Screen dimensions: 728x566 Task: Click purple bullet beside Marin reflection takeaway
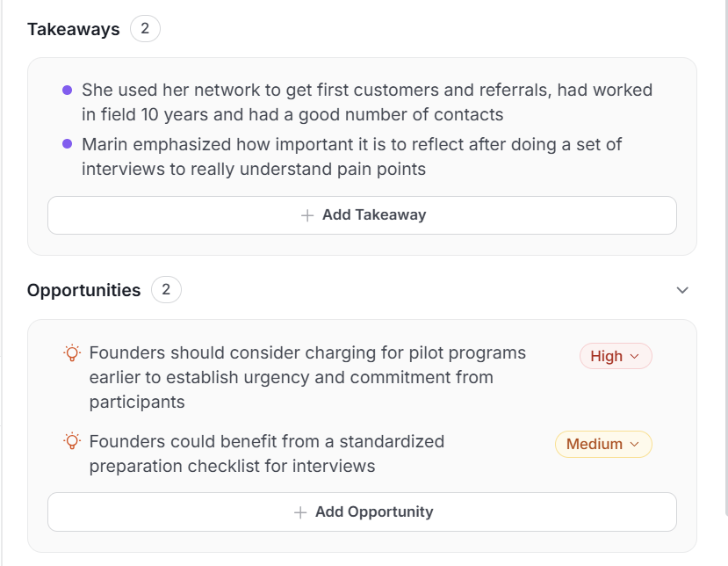(x=68, y=144)
